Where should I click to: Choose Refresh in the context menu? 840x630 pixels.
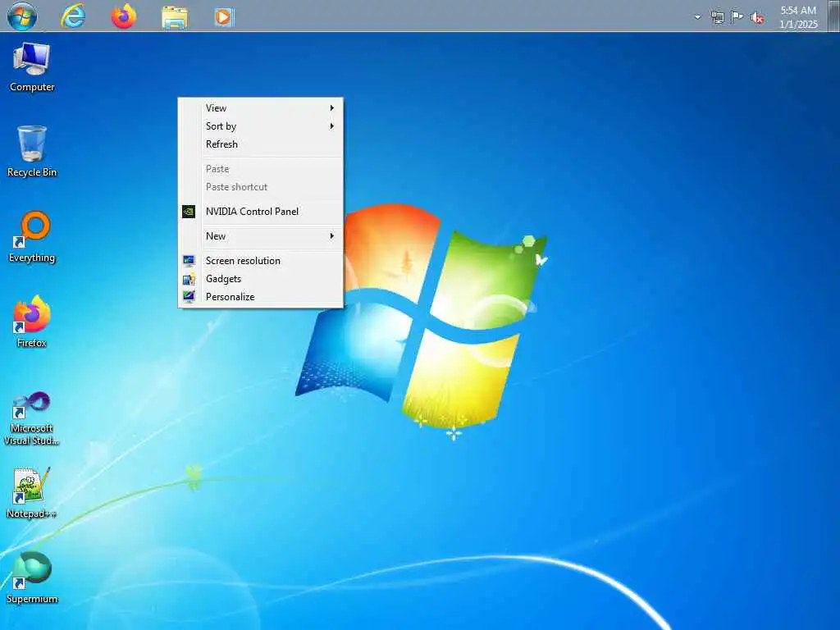click(x=260, y=144)
